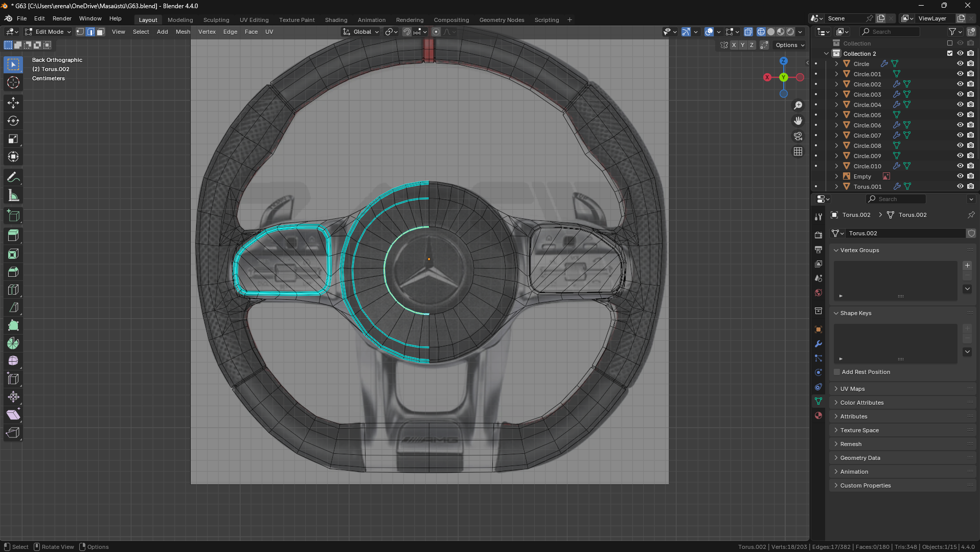Screen dimensions: 980x552
Task: Click the Torus.002 mesh name field
Action: pos(902,233)
